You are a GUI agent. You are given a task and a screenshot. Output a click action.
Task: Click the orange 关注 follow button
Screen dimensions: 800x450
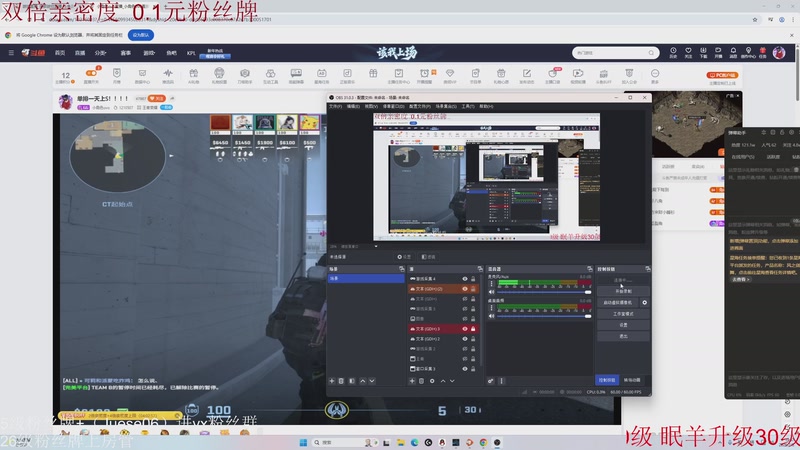point(157,98)
